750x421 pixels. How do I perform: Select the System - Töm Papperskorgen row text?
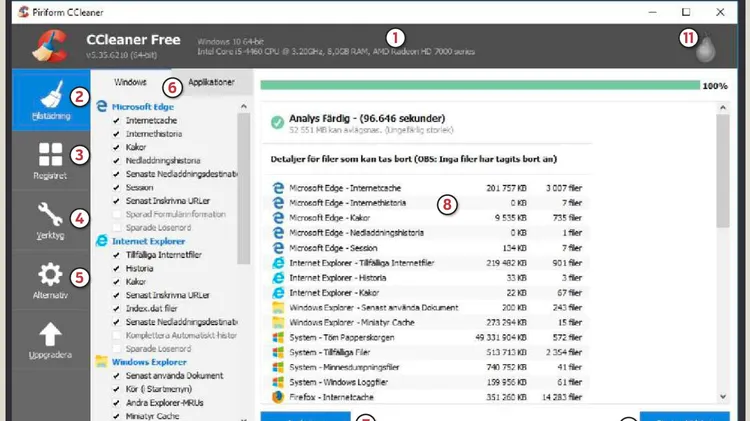coord(342,337)
